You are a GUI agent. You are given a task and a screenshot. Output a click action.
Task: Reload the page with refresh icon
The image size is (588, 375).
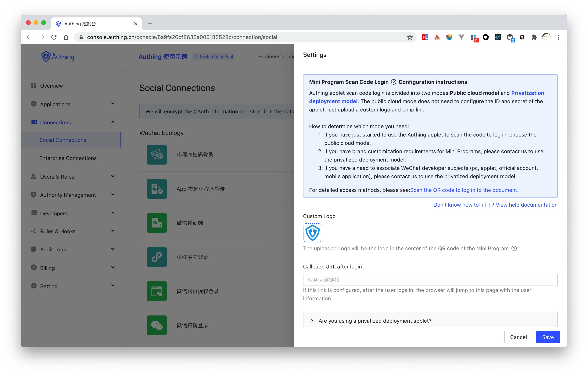pos(54,37)
